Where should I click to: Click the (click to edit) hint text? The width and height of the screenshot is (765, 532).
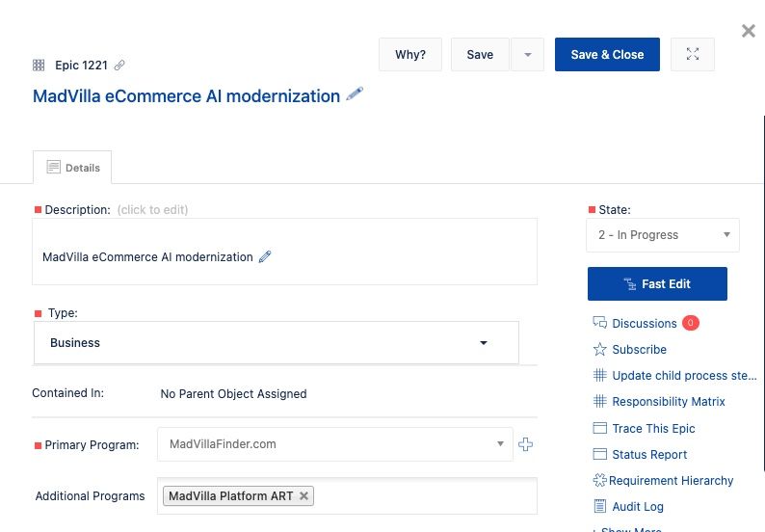click(x=152, y=210)
